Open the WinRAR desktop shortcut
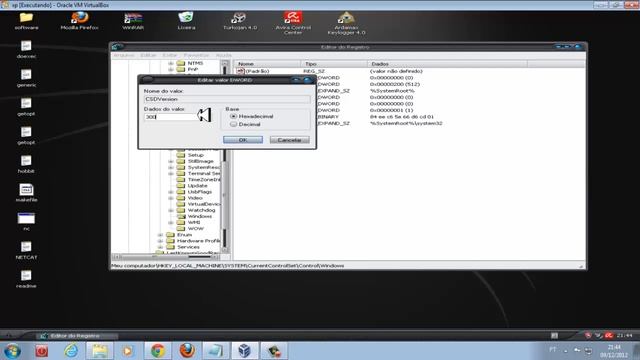The image size is (640, 360). point(133,21)
